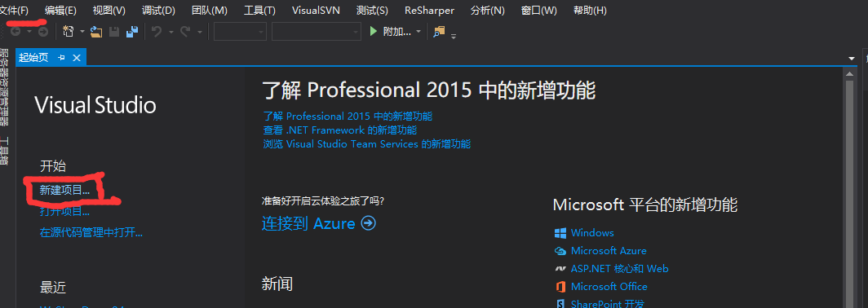This screenshot has width=868, height=308.
Task: Open the 分析(N) menu
Action: click(488, 11)
